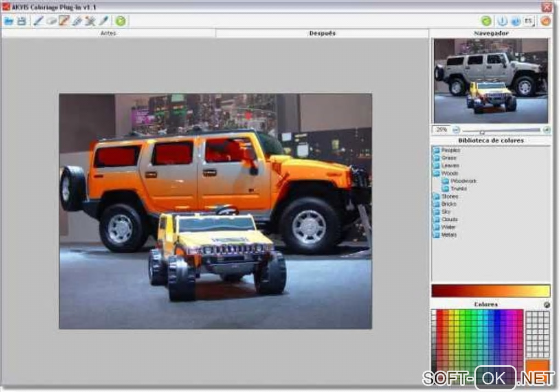560x392 pixels.
Task: Open the Leaves folder in color library
Action: (x=446, y=166)
